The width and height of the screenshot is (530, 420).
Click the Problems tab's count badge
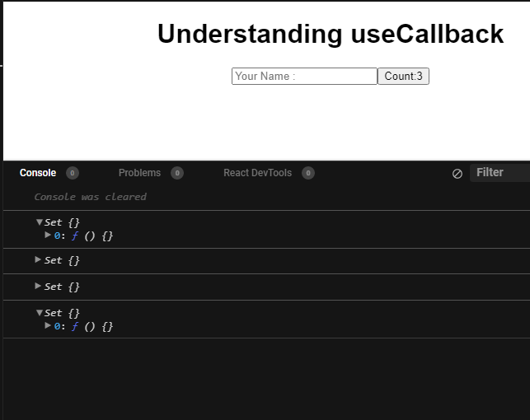coord(177,173)
